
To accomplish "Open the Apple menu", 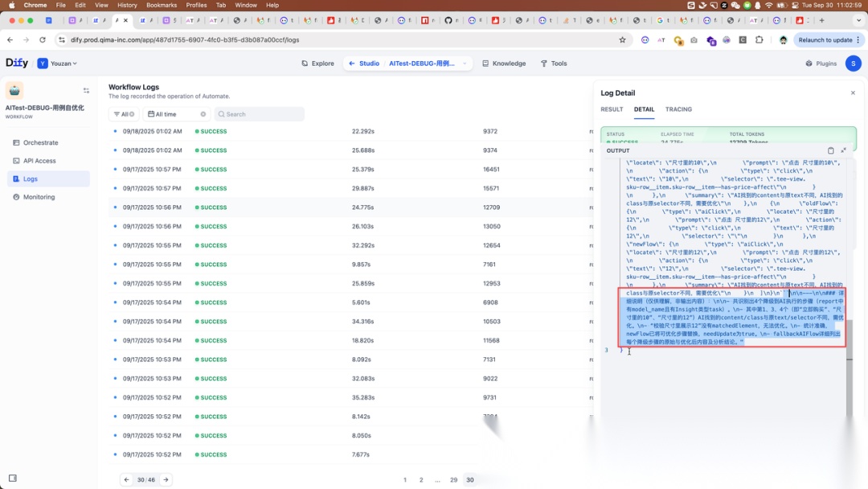I will coord(11,5).
